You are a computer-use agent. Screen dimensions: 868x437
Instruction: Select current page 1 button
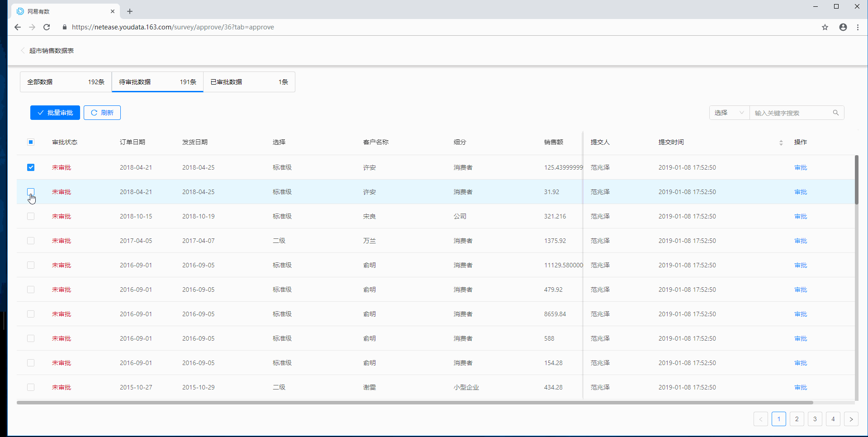779,419
